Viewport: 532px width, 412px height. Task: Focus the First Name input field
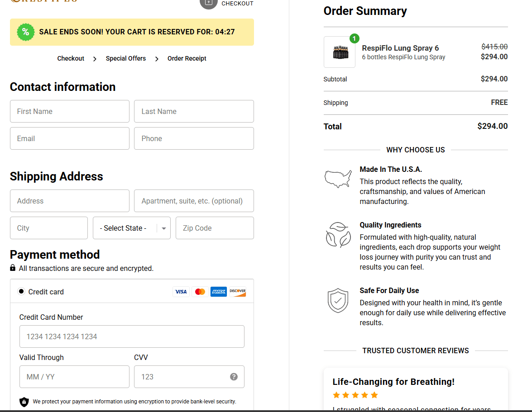[x=70, y=111]
